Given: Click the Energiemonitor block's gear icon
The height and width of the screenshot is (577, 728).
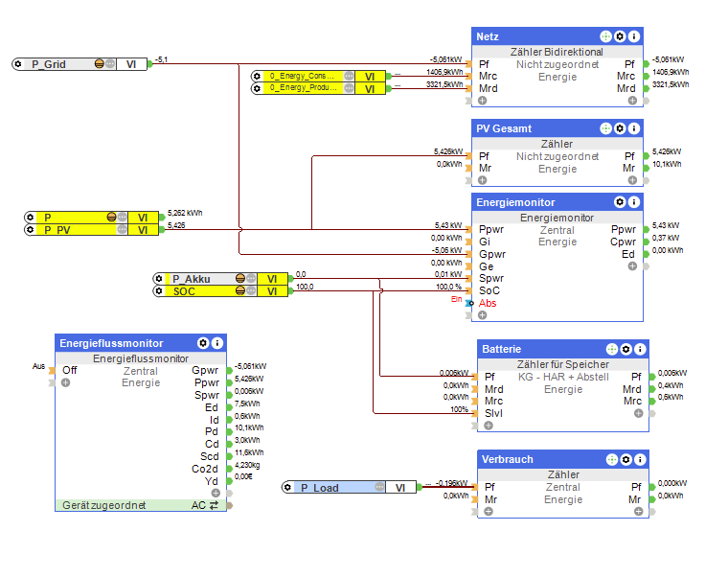Looking at the screenshot, I should coord(620,202).
